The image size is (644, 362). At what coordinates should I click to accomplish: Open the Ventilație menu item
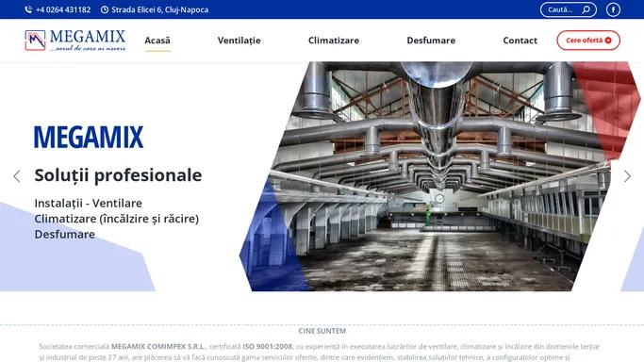click(x=239, y=41)
